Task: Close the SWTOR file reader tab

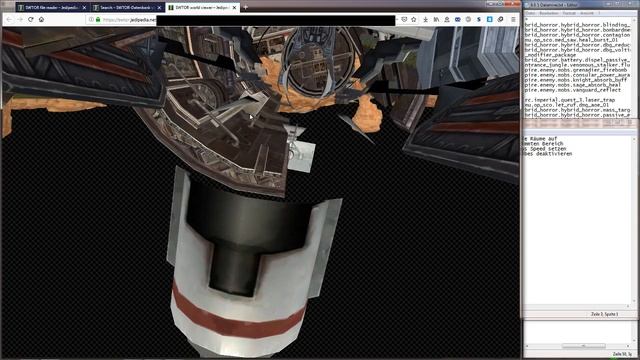Action: click(84, 7)
